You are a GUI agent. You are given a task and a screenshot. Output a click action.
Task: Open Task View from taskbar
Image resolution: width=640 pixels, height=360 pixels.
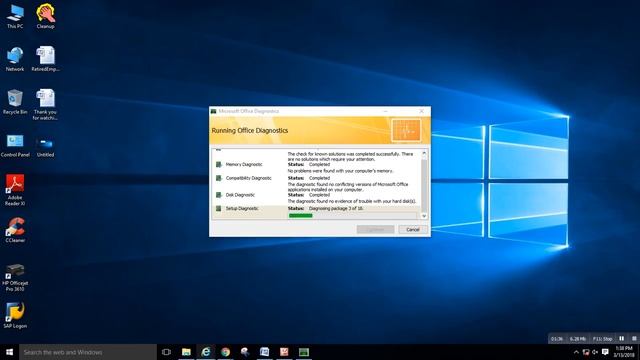coord(166,352)
